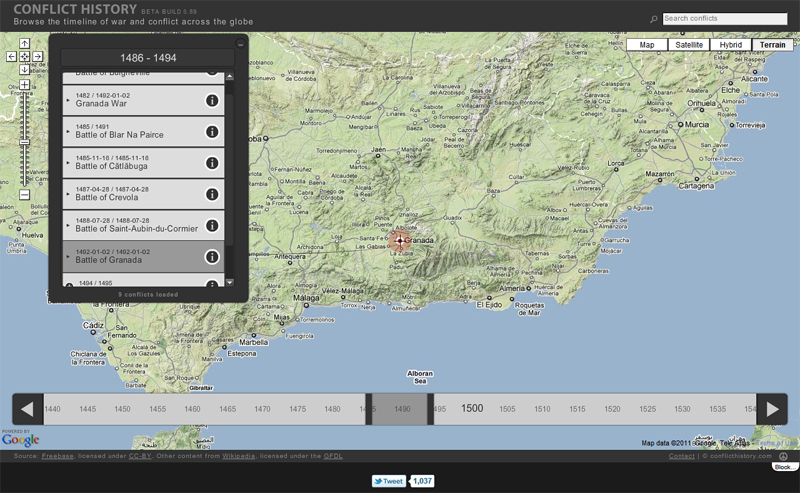Open info for Granada War
The height and width of the screenshot is (493, 800).
[212, 101]
